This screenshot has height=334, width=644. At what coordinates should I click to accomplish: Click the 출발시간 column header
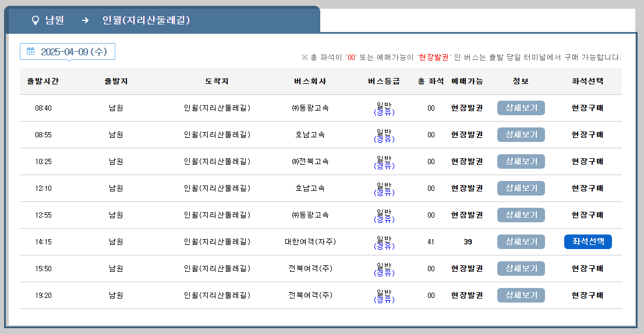pyautogui.click(x=43, y=81)
